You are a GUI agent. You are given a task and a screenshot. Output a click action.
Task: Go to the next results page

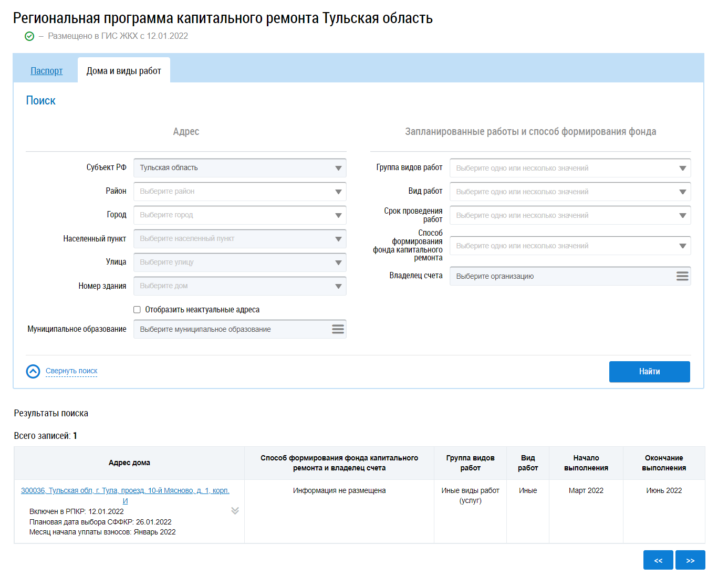click(x=690, y=560)
